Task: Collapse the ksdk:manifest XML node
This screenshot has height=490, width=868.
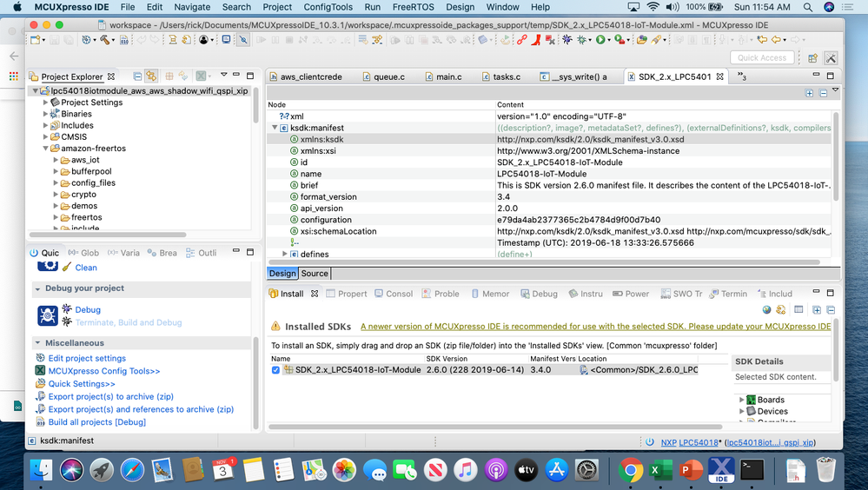Action: [274, 128]
